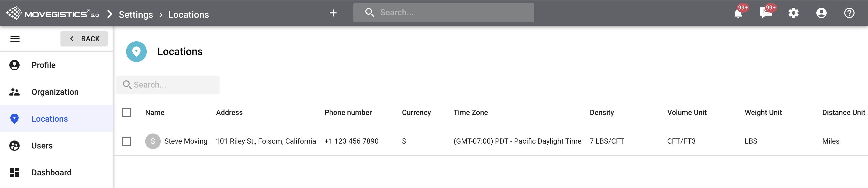
Task: Go to Organization settings
Action: pos(55,92)
